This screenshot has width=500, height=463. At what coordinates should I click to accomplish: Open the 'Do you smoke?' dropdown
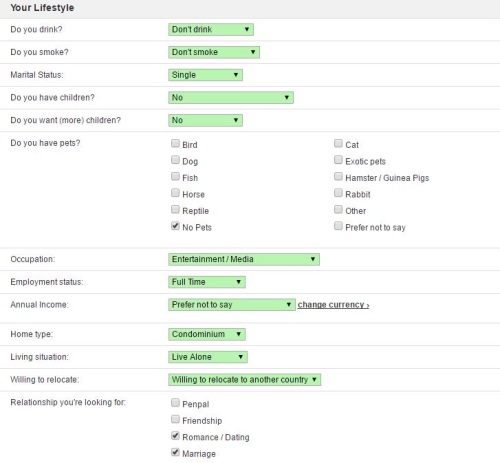(214, 52)
